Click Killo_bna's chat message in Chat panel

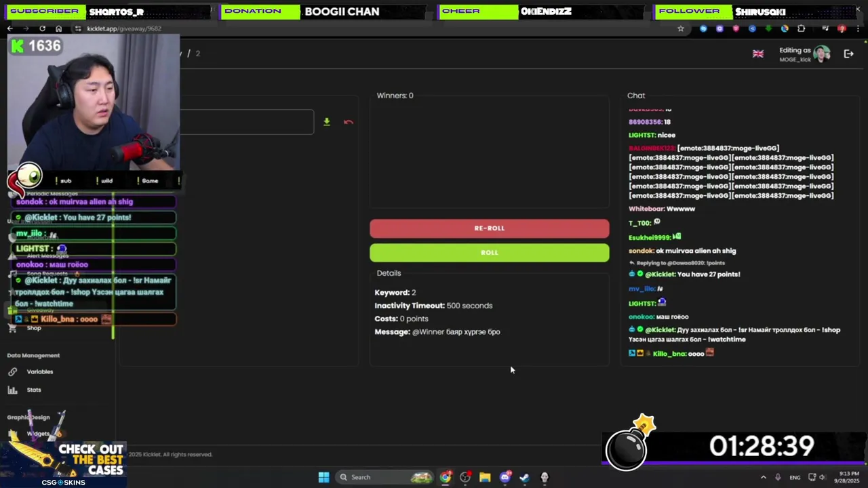671,353
